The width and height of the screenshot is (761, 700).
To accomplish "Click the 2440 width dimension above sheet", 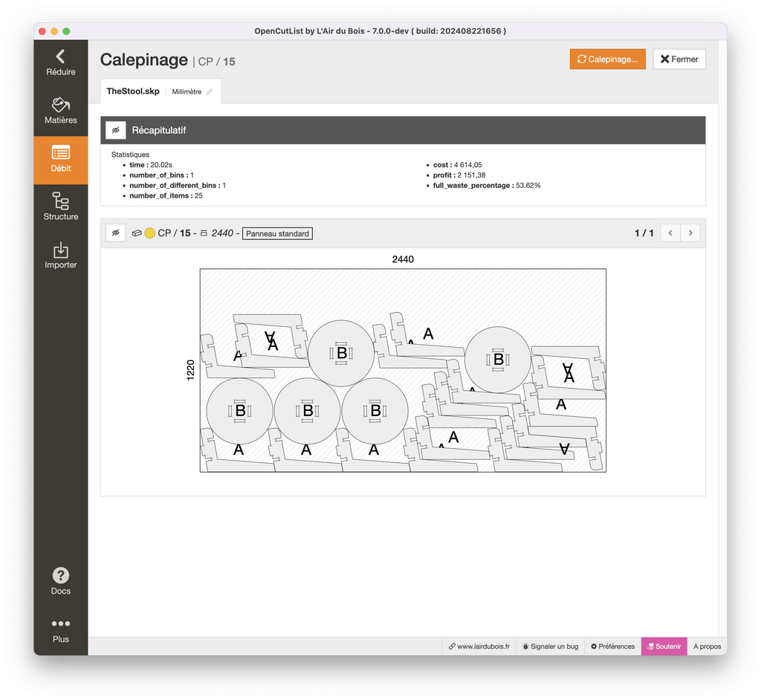I will 403,259.
